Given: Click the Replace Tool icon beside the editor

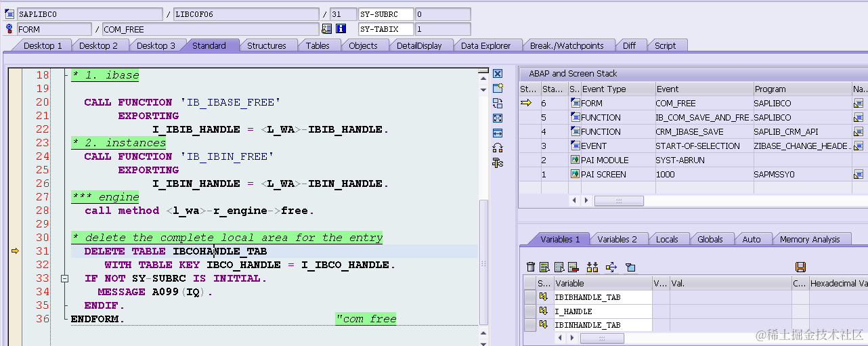Looking at the screenshot, I should (498, 103).
